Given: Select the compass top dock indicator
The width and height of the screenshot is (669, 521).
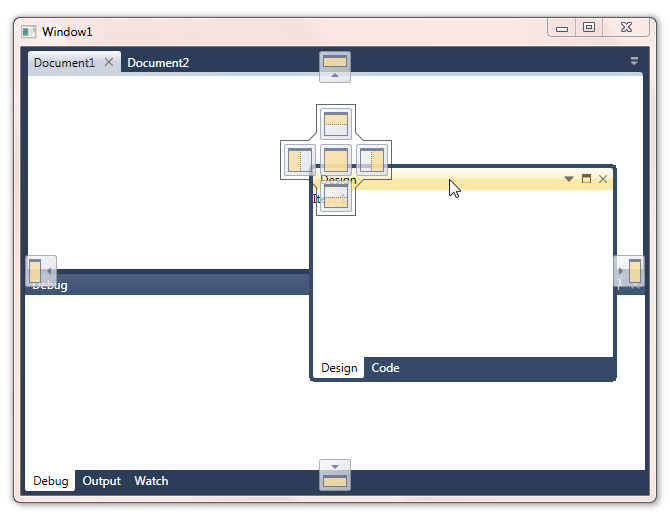Looking at the screenshot, I should point(336,123).
